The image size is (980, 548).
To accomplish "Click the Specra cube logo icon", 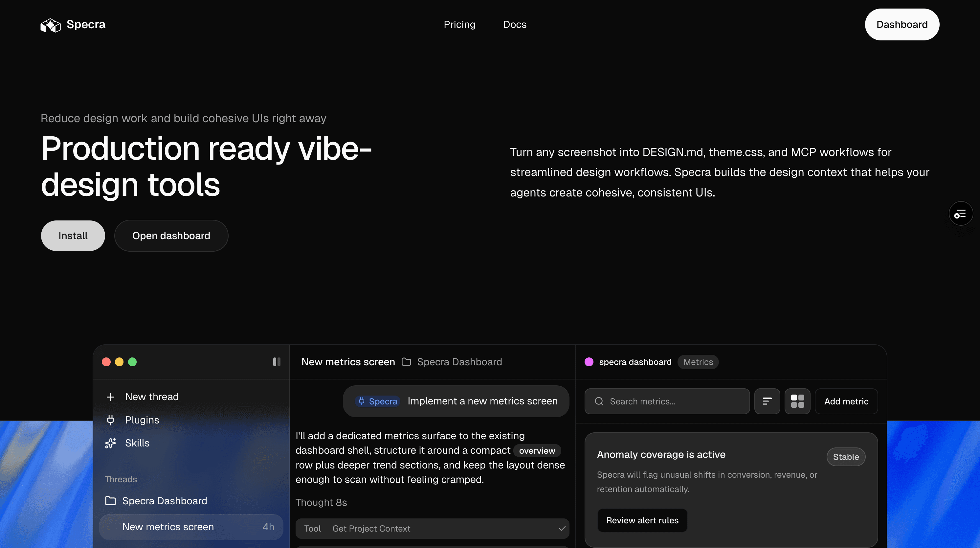I will [x=51, y=25].
